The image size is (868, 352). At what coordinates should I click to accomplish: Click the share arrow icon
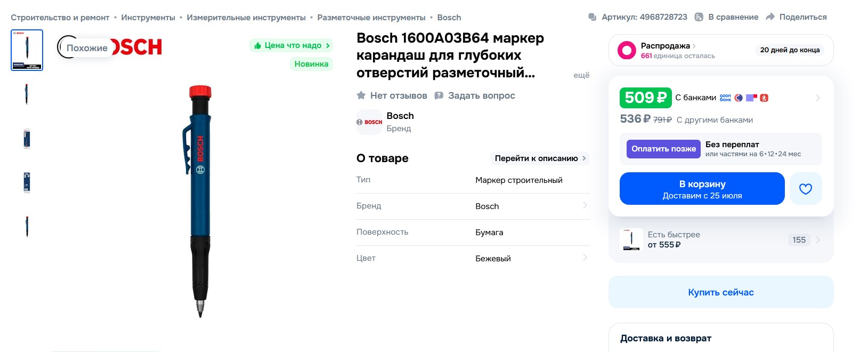(x=770, y=17)
